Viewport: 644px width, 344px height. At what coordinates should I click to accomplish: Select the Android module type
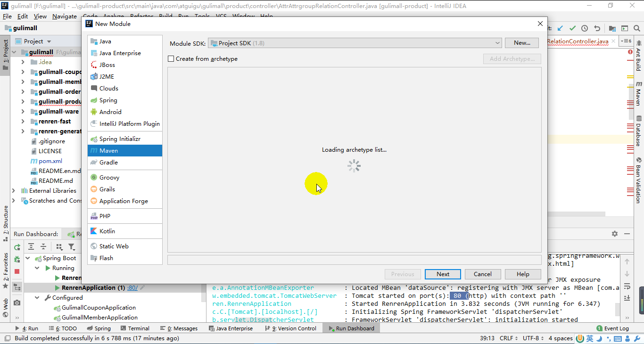(x=124, y=112)
